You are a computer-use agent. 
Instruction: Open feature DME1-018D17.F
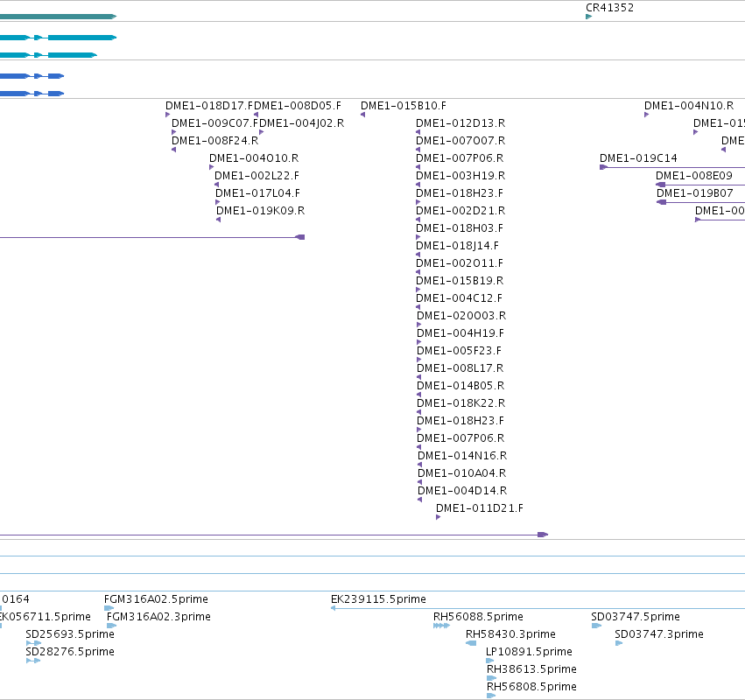point(209,105)
